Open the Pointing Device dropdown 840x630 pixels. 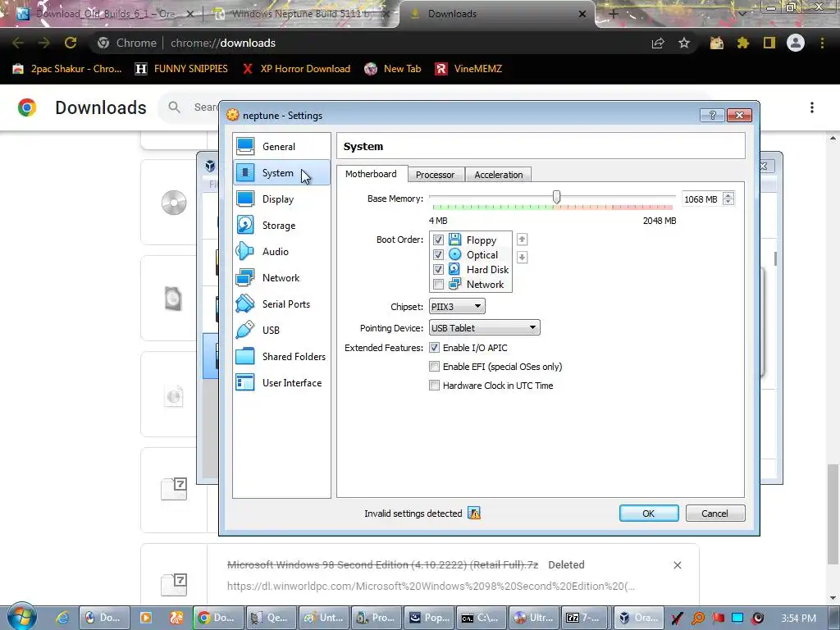point(484,328)
